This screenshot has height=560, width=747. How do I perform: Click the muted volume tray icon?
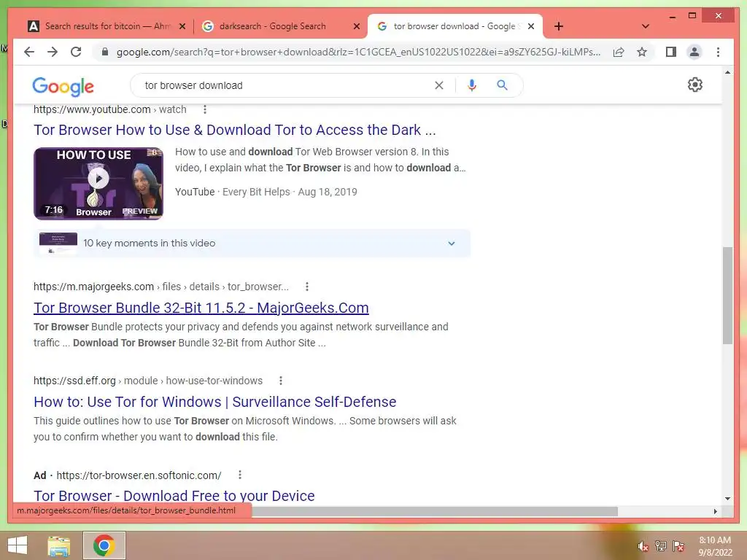pos(643,546)
